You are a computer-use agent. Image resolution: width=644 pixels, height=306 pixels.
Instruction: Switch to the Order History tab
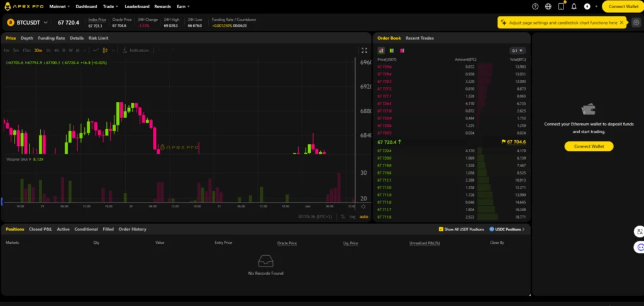132,229
